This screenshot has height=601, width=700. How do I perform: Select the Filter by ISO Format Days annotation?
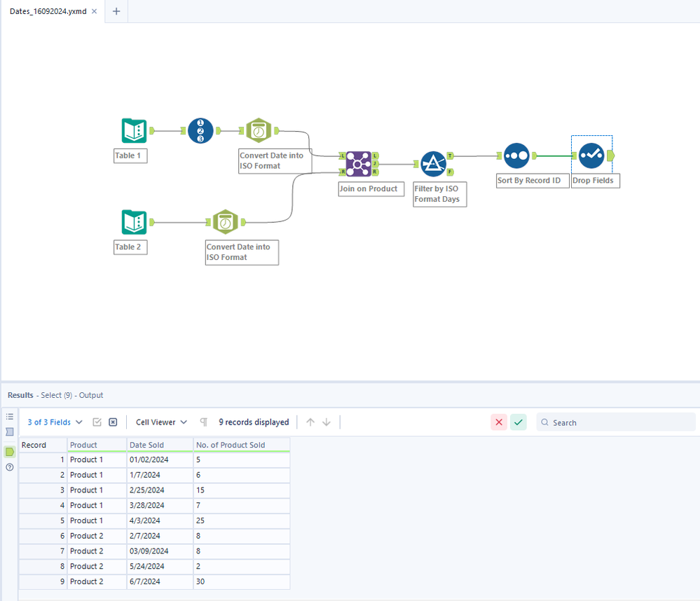pyautogui.click(x=440, y=194)
